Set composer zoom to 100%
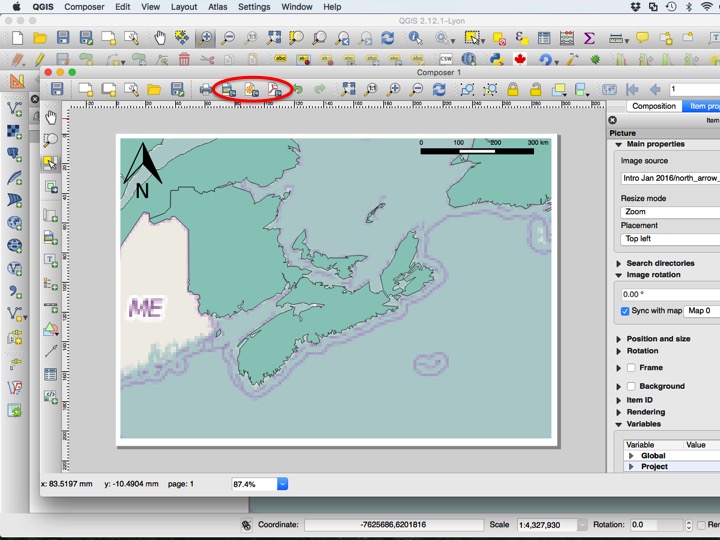 pyautogui.click(x=371, y=89)
